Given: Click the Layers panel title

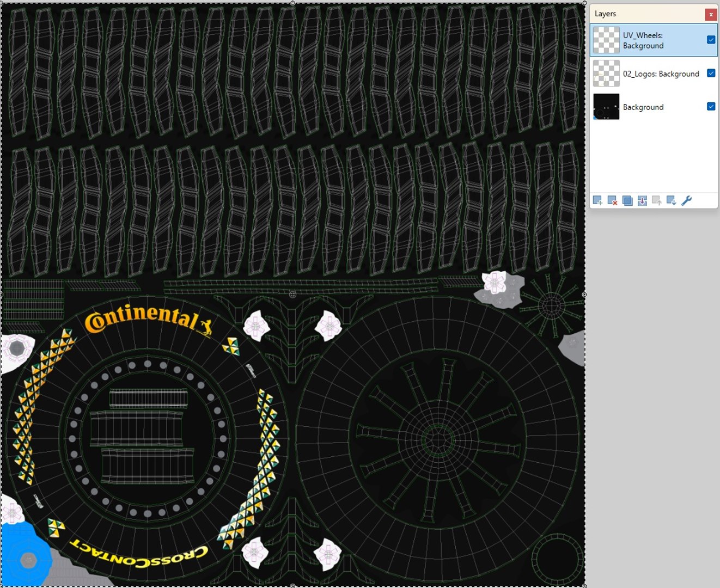Looking at the screenshot, I should pos(605,14).
